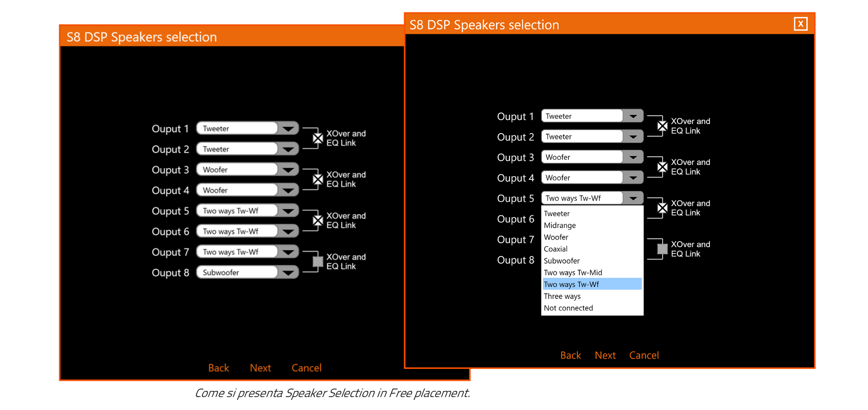This screenshot has width=868, height=410.
Task: Uncheck XOver EQ Link for outputs 5-6 in left dialog
Action: coord(317,221)
